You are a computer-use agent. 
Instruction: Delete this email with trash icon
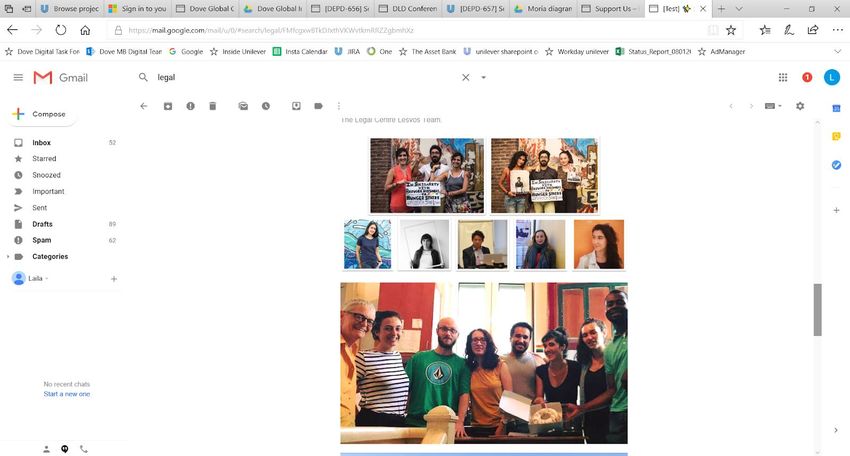click(x=212, y=106)
